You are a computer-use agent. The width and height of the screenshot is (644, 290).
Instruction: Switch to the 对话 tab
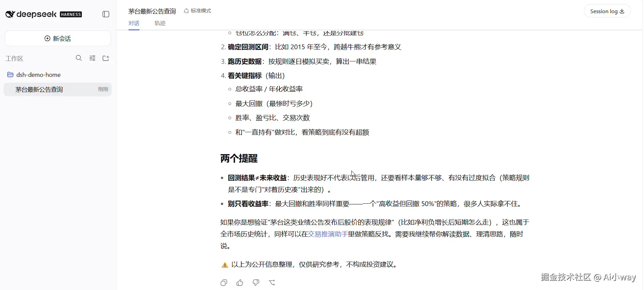tap(134, 23)
